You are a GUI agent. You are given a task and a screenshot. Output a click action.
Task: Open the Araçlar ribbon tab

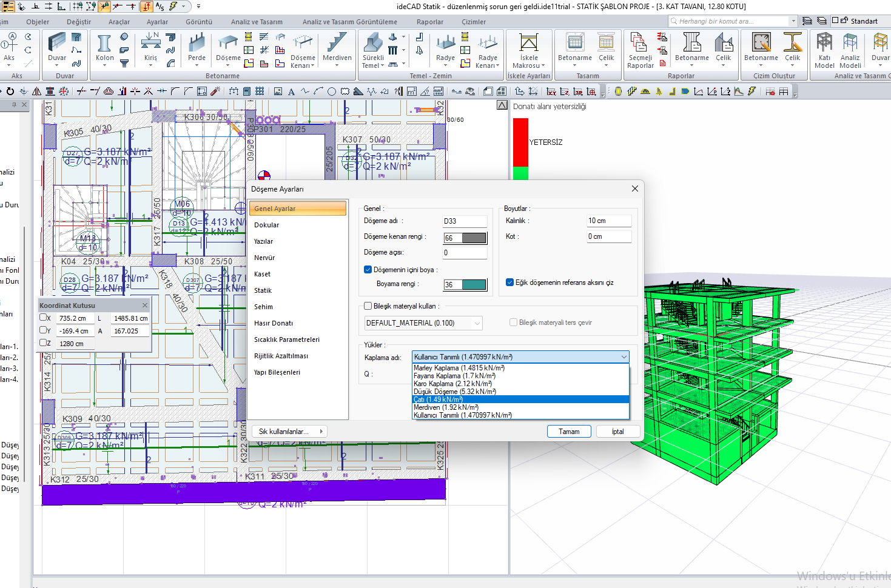[119, 22]
